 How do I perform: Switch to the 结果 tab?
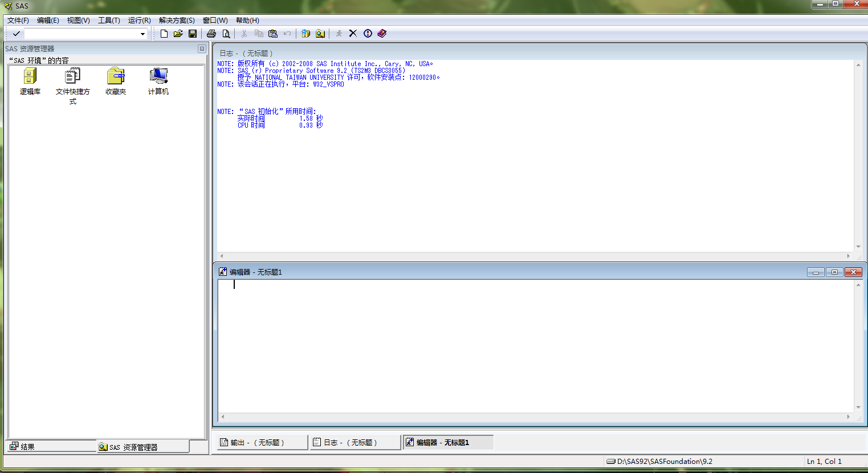click(52, 447)
